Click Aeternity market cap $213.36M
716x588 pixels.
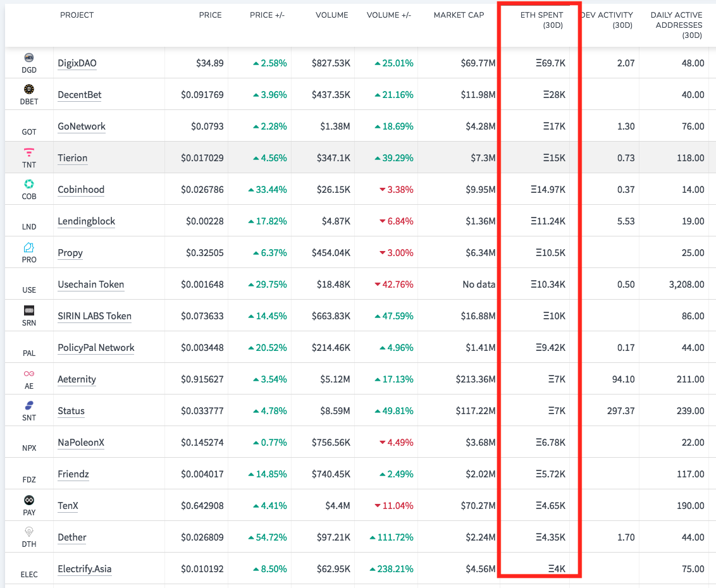tap(476, 379)
